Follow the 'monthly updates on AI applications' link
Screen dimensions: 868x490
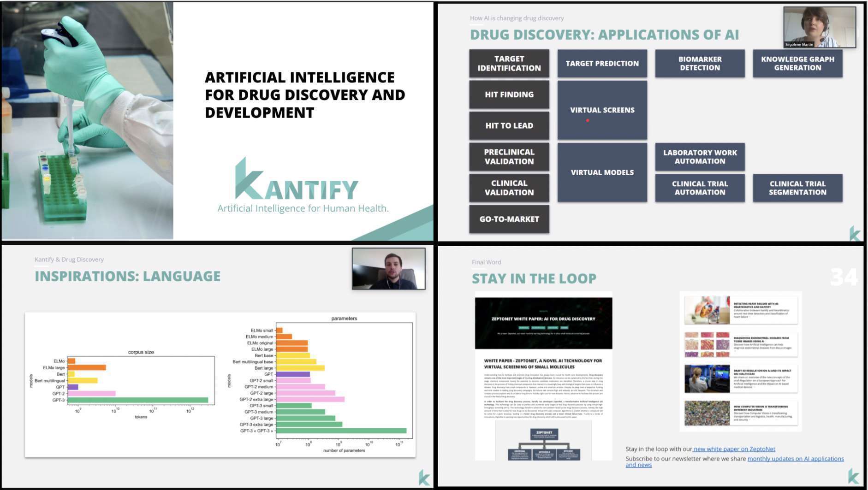(796, 459)
